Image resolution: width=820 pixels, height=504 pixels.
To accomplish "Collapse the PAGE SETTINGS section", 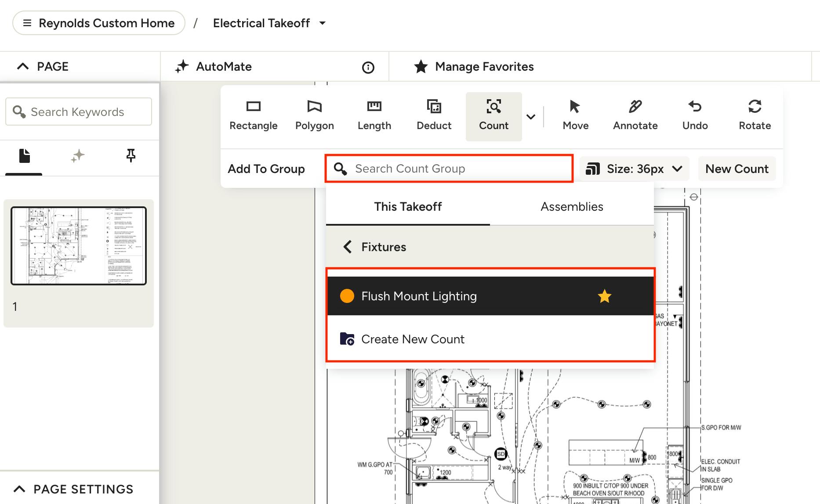I will tap(20, 489).
